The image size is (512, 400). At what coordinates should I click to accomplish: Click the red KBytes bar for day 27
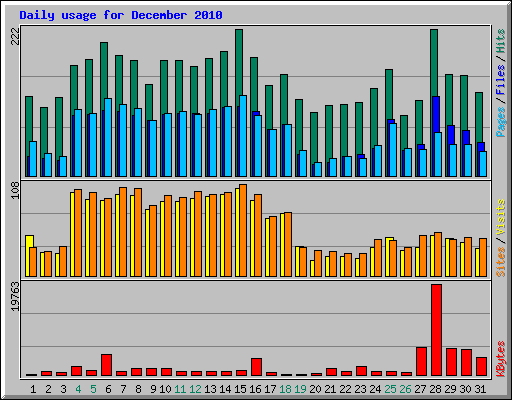coord(421,361)
